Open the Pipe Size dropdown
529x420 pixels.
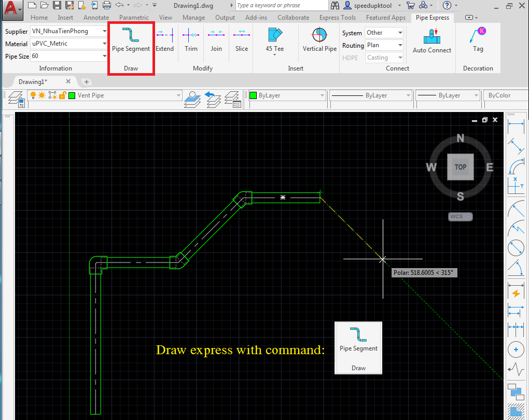(104, 56)
